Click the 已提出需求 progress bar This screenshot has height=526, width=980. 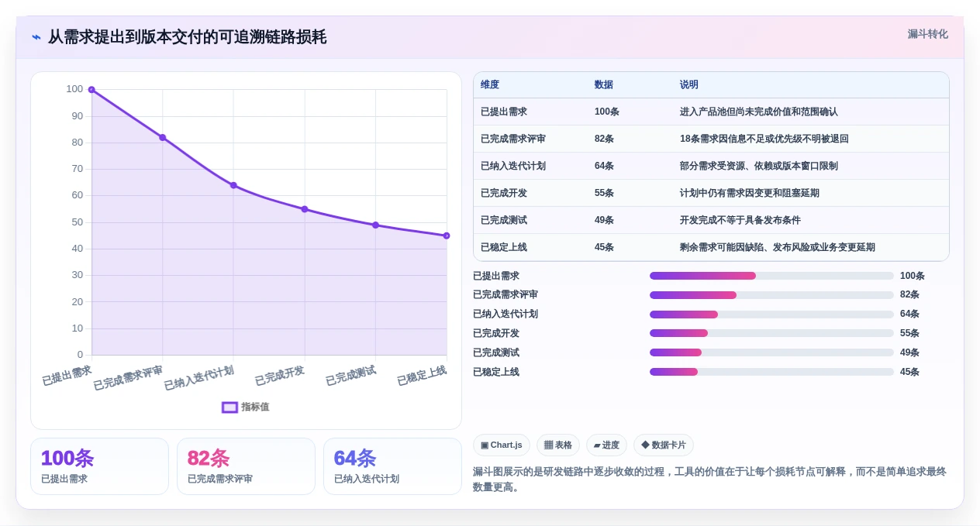(x=771, y=276)
